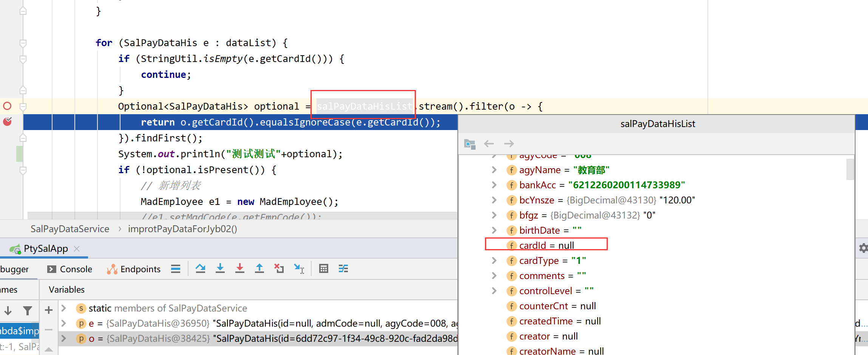Collapse the agyName field in the popup
This screenshot has height=355, width=868.
494,170
